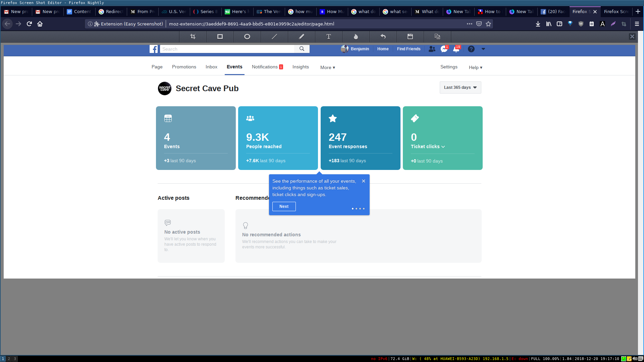Select the rectangle drawing tool
Viewport: 644px width, 362px height.
point(220,37)
